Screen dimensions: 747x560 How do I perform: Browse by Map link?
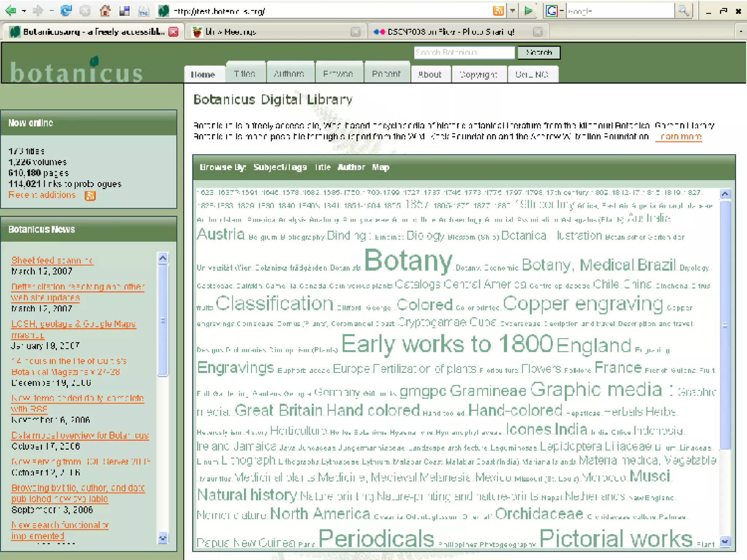tap(380, 167)
